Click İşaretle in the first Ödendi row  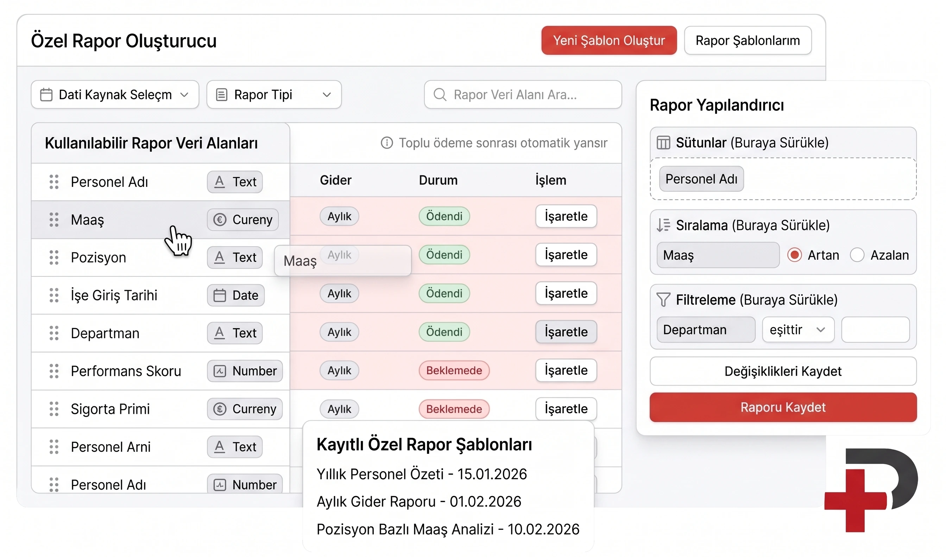[x=566, y=216]
